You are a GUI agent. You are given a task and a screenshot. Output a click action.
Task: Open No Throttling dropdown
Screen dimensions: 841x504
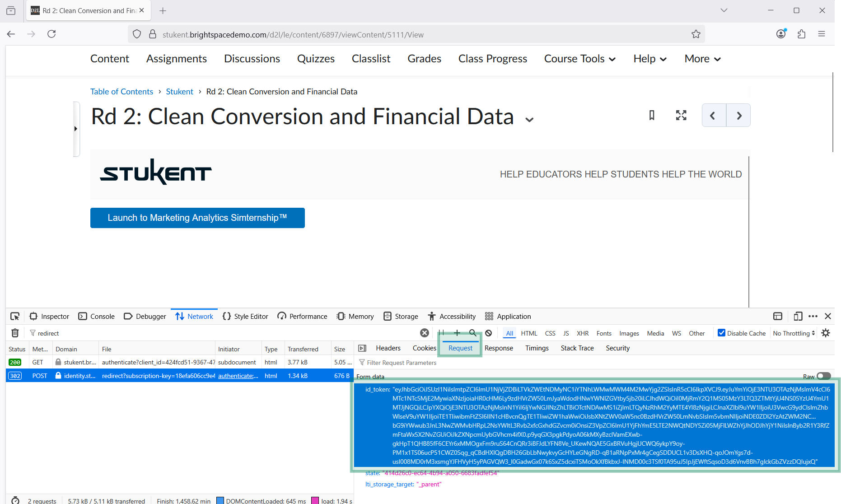794,333
